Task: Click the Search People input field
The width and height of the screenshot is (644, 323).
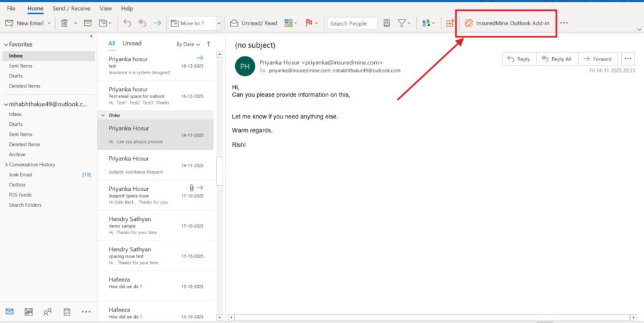Action: (x=352, y=23)
